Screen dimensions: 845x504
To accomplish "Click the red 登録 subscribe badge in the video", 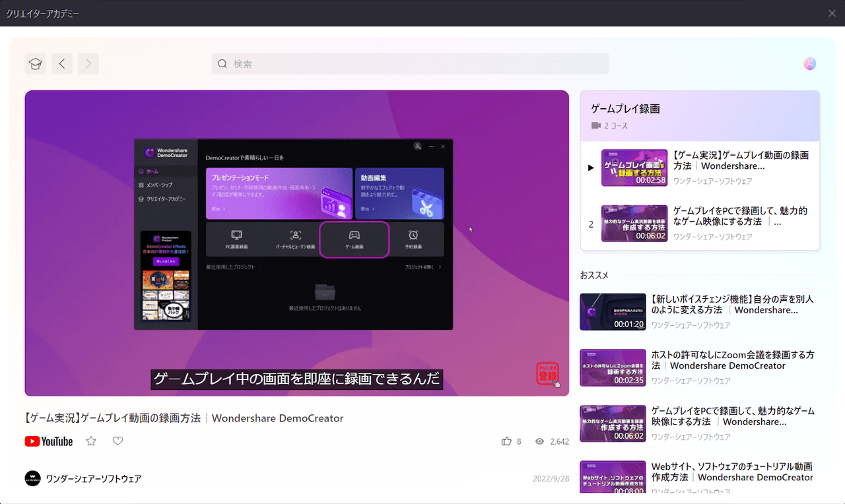I will [548, 373].
